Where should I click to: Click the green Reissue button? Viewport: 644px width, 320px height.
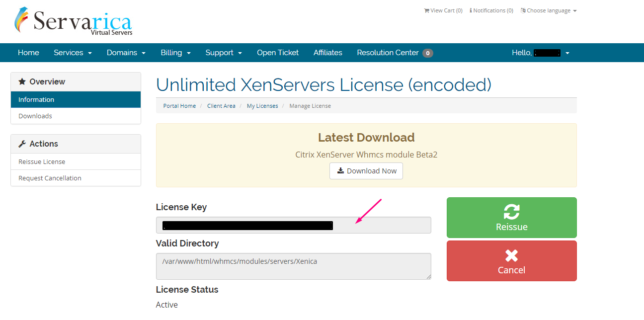coord(511,218)
